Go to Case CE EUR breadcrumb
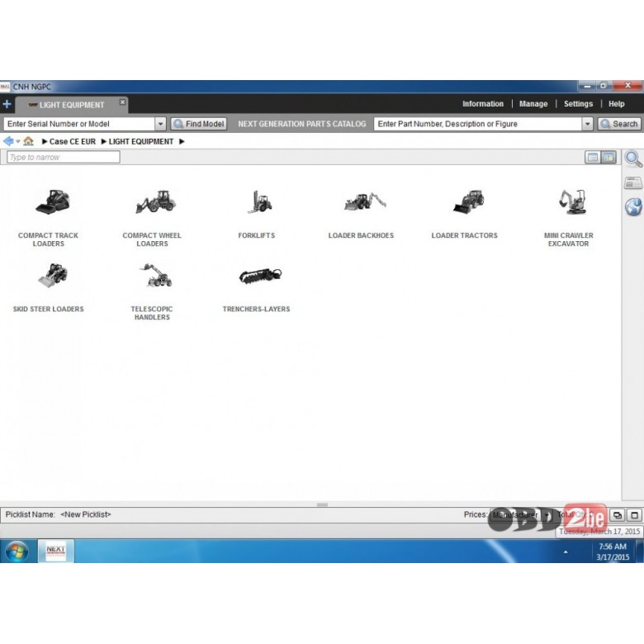This screenshot has height=644, width=644. click(x=73, y=141)
